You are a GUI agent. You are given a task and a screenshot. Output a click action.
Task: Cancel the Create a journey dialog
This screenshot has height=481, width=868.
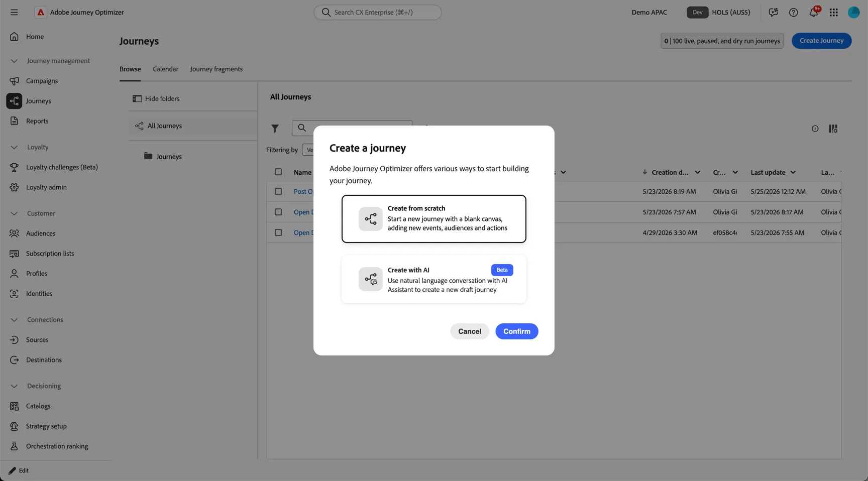pos(469,331)
